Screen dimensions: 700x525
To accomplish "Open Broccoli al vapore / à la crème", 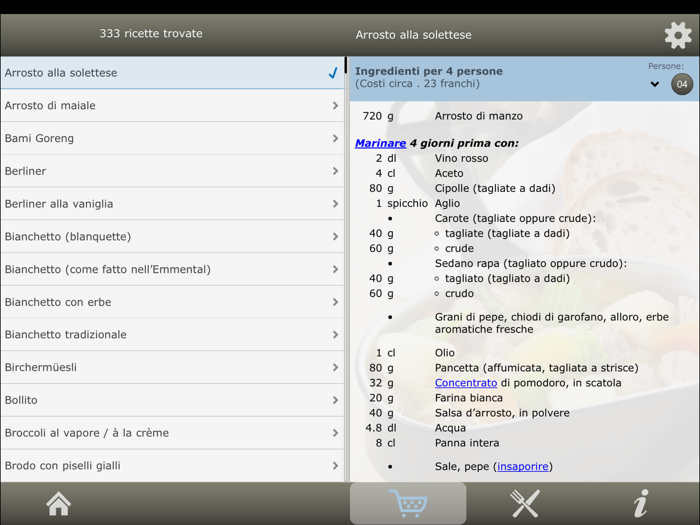I will coord(172,433).
